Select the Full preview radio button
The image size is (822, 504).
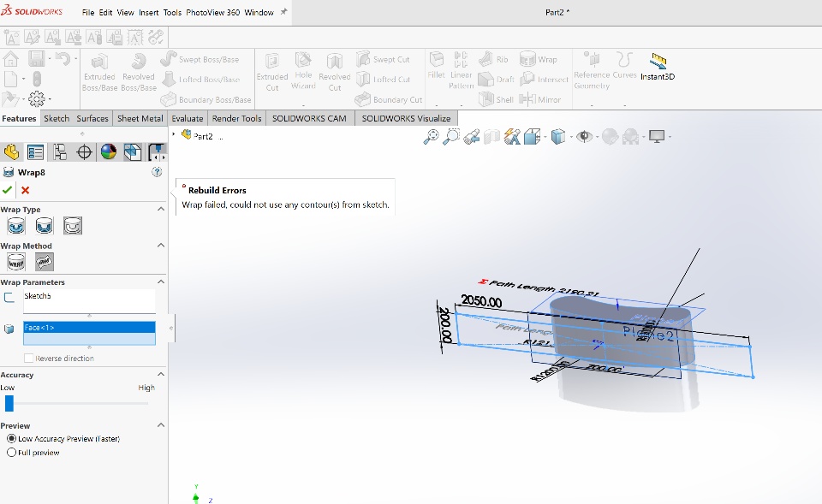(12, 453)
